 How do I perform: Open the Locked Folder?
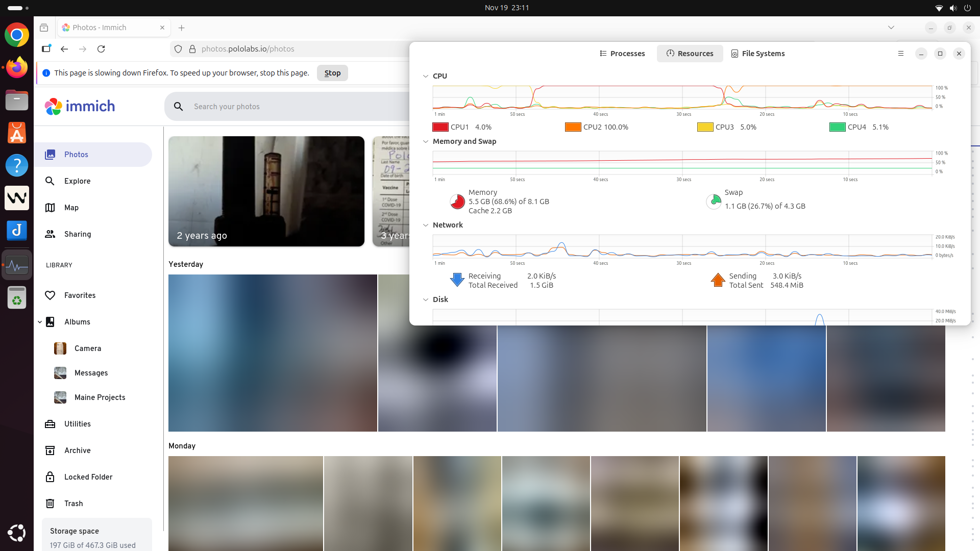88,477
